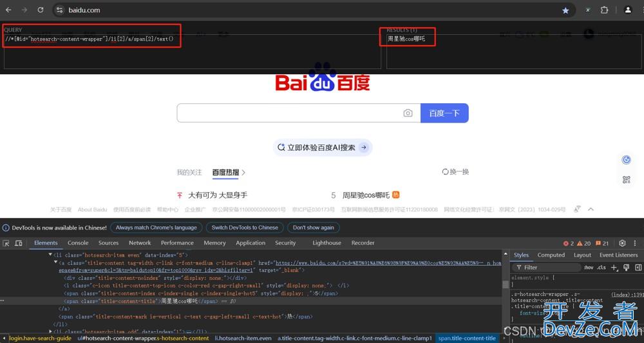
Task: Collapse the li hotsearch-item even node
Action: tap(50, 255)
